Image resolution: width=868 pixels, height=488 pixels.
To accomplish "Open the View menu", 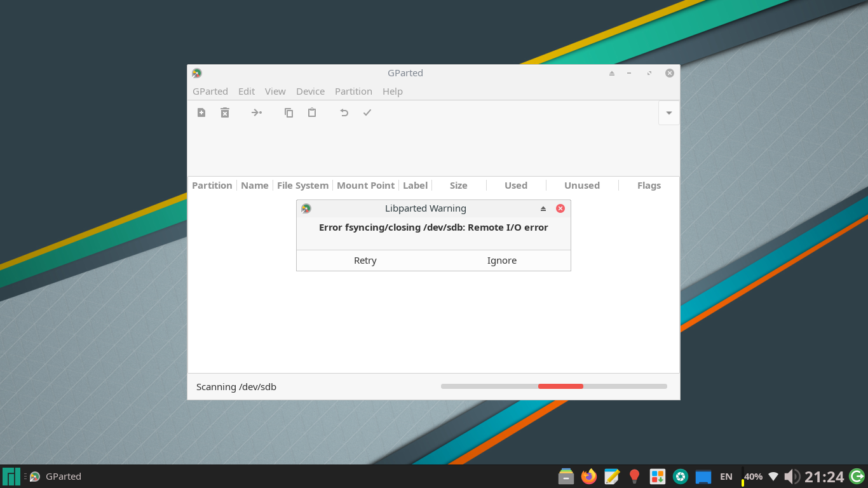I will 275,91.
